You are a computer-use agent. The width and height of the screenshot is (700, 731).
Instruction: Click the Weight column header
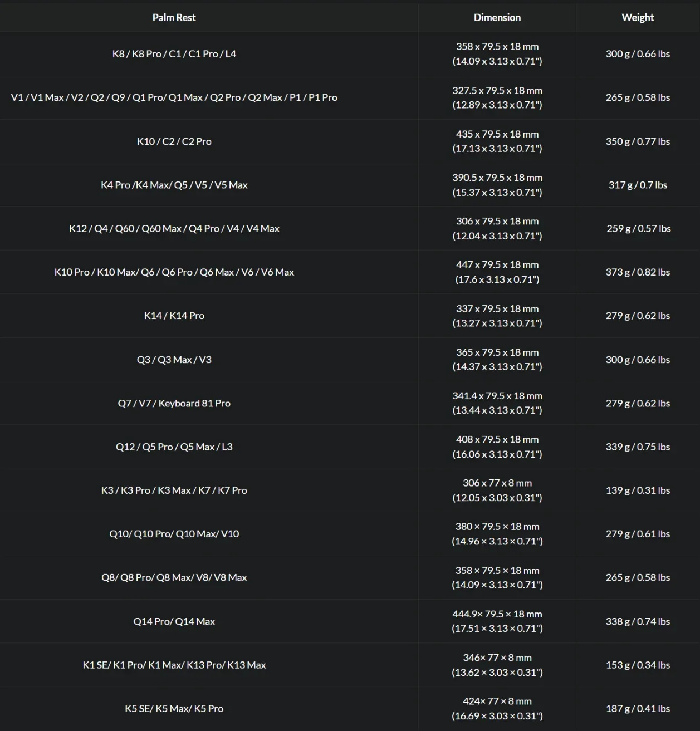[x=638, y=18]
